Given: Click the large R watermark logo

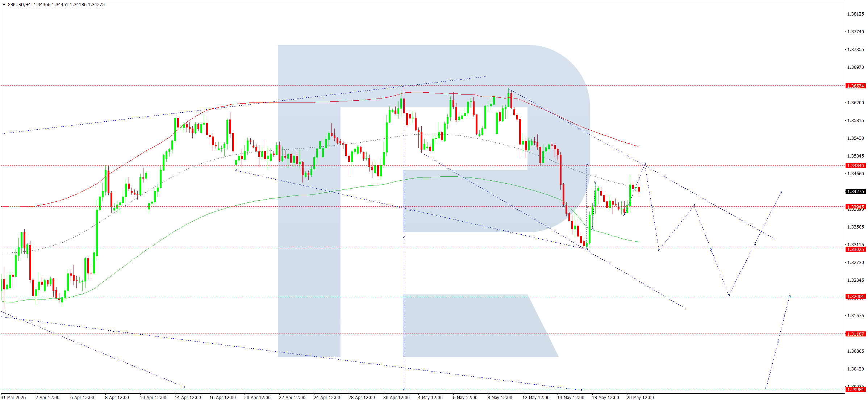Looking at the screenshot, I should coord(434,201).
